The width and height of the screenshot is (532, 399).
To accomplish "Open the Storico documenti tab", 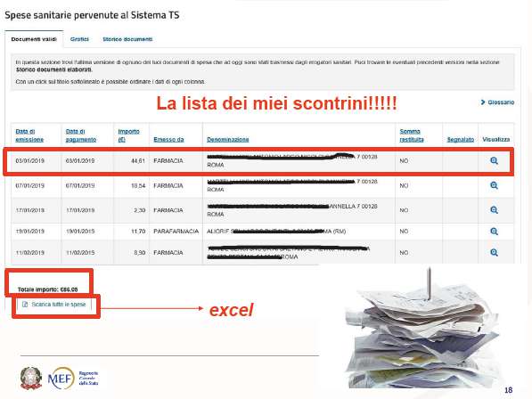I will (127, 39).
